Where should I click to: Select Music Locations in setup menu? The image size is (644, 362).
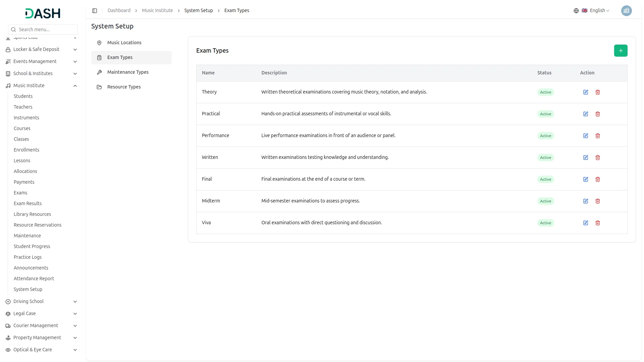click(124, 43)
